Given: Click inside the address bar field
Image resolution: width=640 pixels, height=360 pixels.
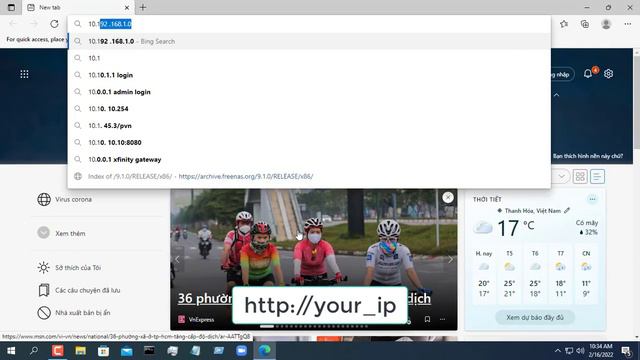Looking at the screenshot, I should click(309, 24).
